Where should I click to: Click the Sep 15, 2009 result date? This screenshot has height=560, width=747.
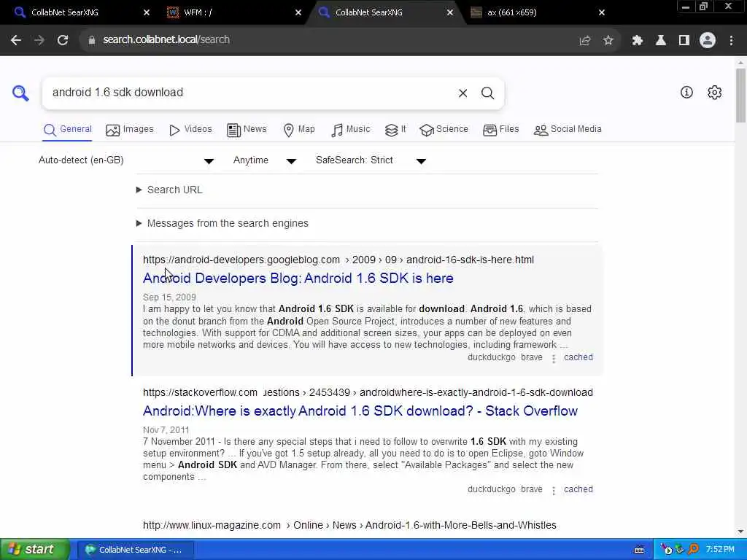click(169, 297)
